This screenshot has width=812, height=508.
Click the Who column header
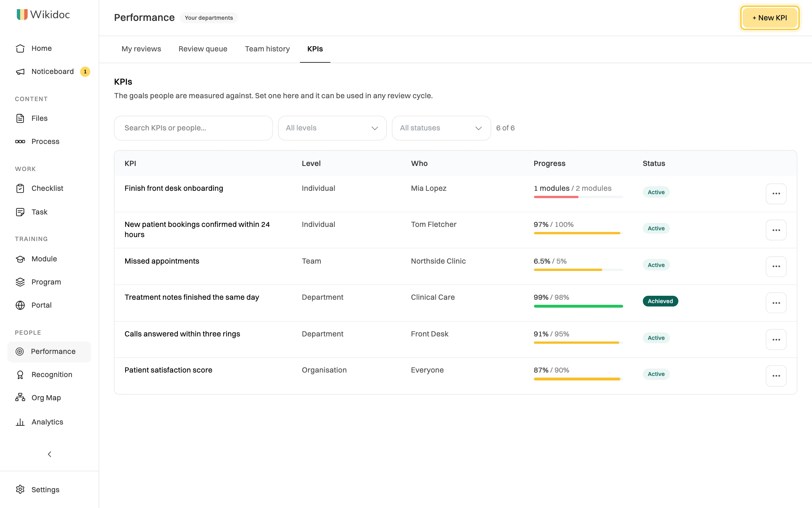419,164
